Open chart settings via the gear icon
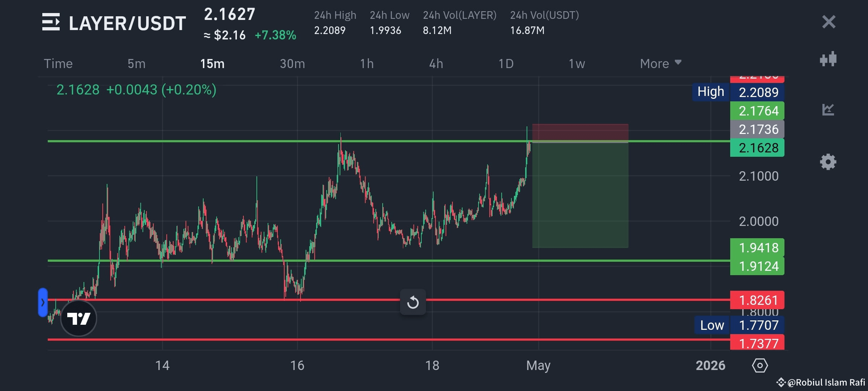 [828, 162]
